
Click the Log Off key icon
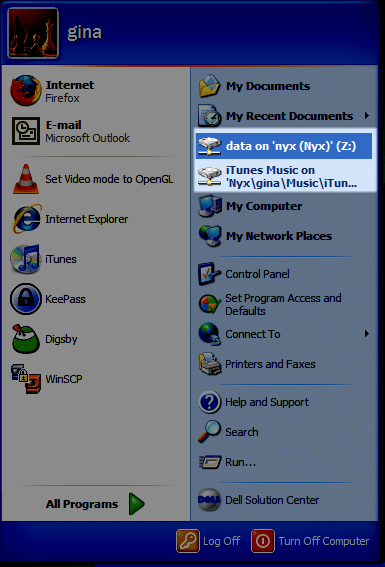click(188, 541)
